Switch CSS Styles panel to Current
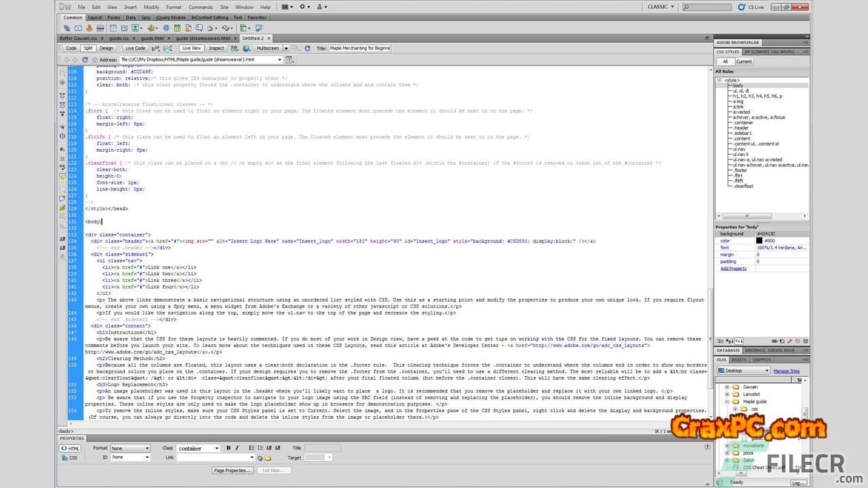This screenshot has width=868, height=488. (744, 61)
